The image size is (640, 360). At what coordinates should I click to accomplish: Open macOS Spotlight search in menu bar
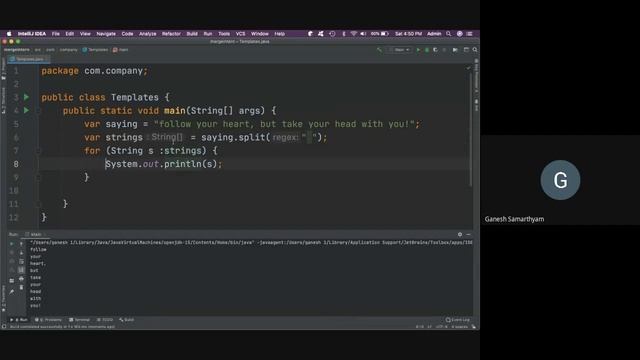pos(449,34)
